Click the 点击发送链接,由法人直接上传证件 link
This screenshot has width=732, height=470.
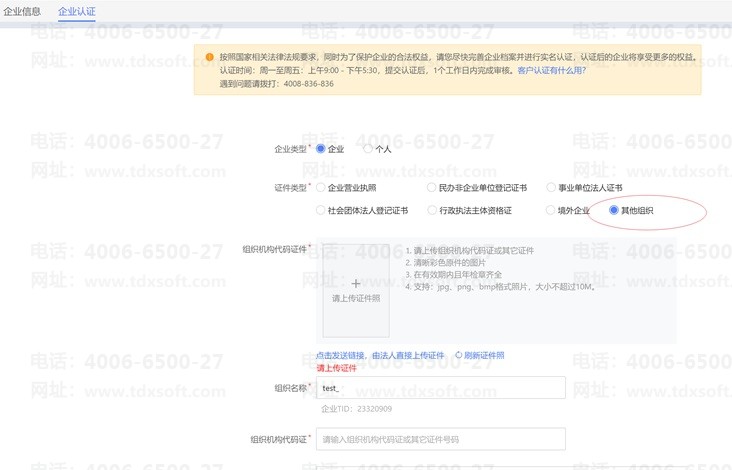(380, 355)
